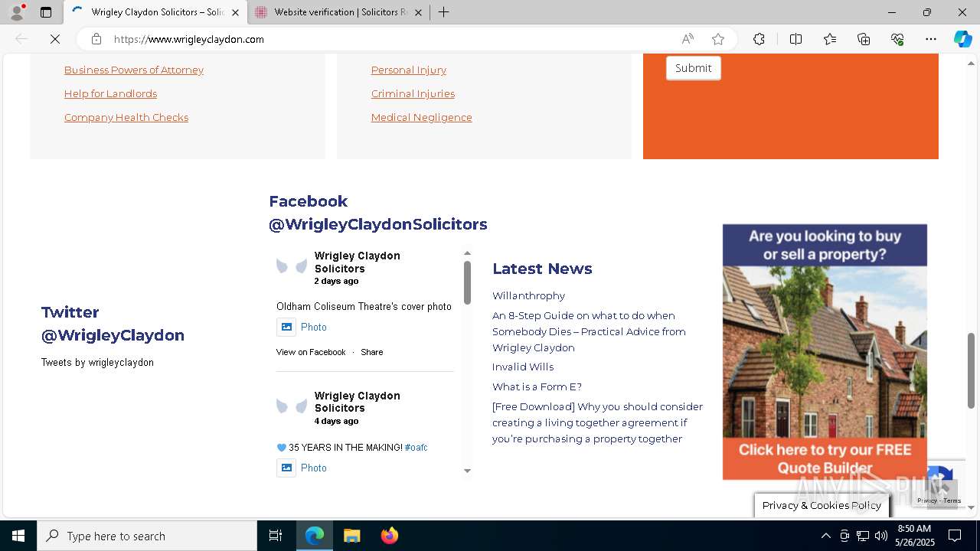The image size is (980, 551).
Task: Open Company Health Checks link
Action: (x=126, y=117)
